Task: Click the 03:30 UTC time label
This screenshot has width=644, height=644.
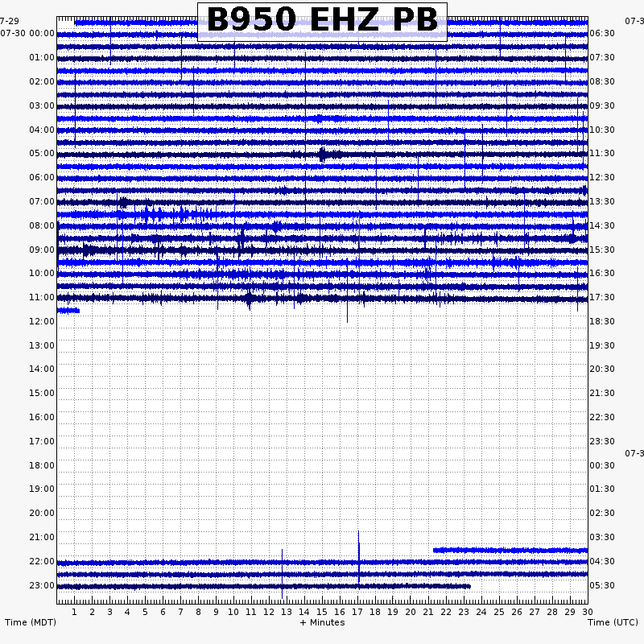Action: point(602,537)
